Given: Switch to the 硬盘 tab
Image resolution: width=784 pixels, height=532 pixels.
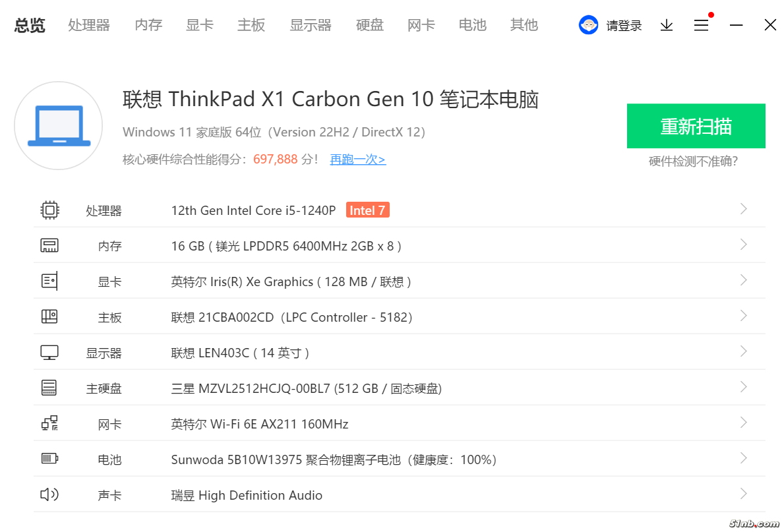Looking at the screenshot, I should pyautogui.click(x=369, y=25).
